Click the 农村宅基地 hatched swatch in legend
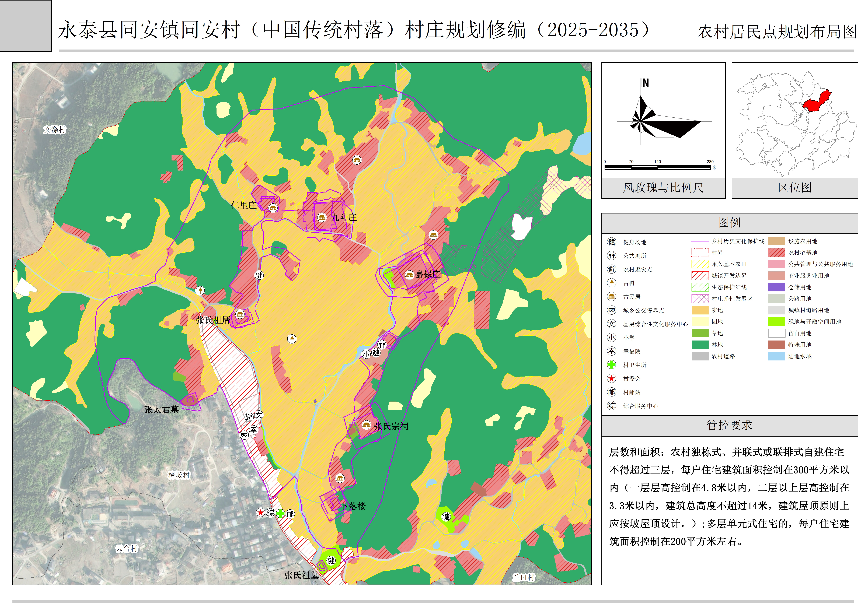The image size is (868, 614). pyautogui.click(x=776, y=252)
